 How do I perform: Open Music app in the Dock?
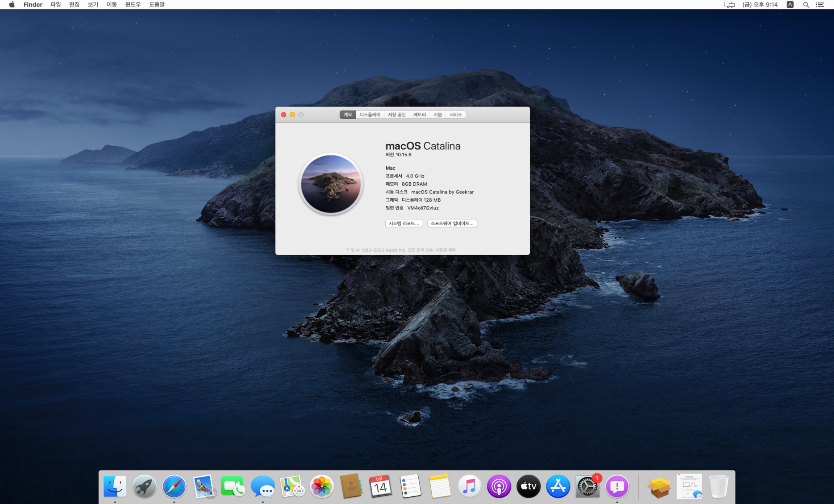tap(469, 486)
